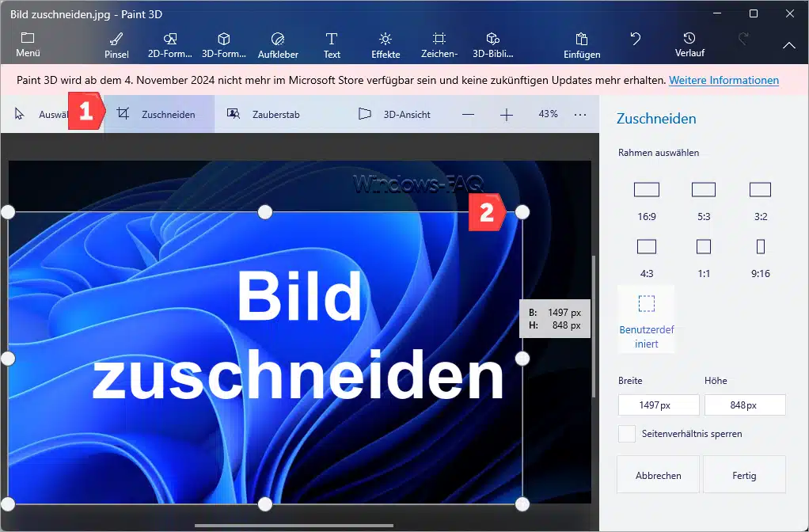Image resolution: width=809 pixels, height=532 pixels.
Task: Switch to 3D-Ansicht
Action: click(x=394, y=114)
